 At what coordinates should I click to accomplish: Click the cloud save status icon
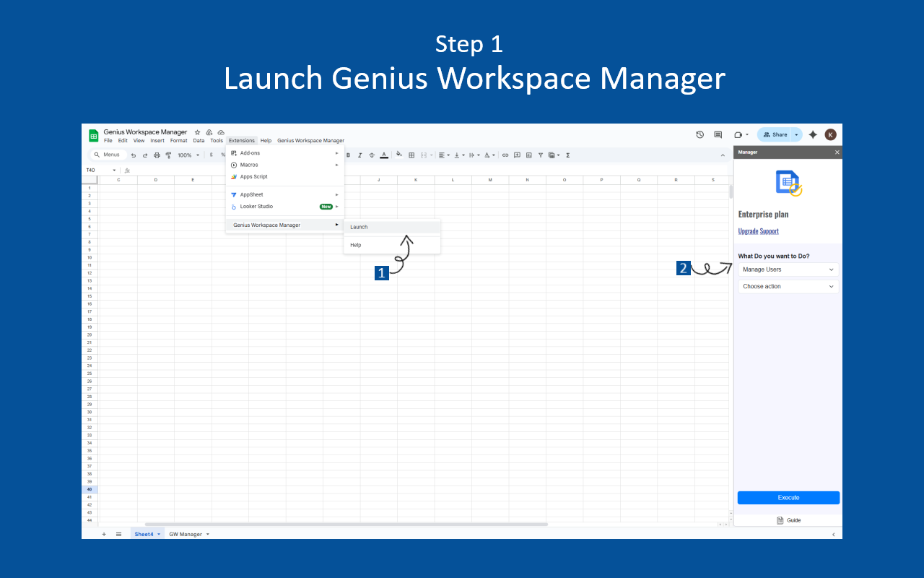221,132
